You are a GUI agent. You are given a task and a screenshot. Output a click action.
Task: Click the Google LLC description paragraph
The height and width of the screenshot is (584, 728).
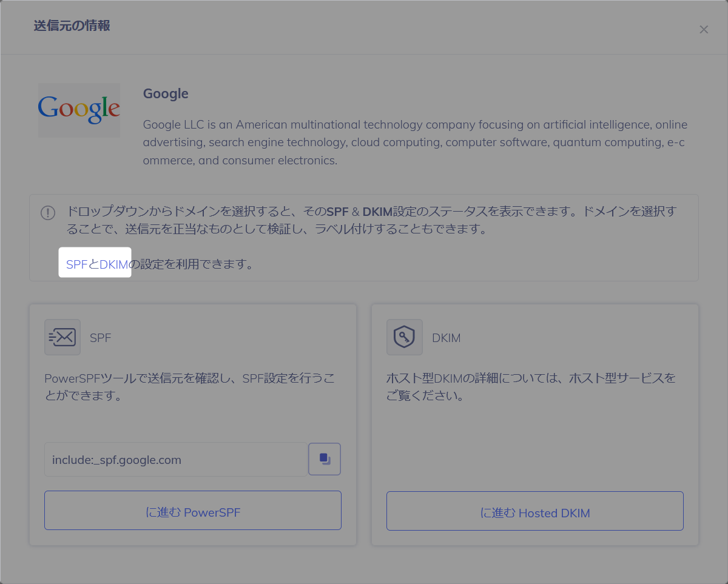[x=416, y=143]
